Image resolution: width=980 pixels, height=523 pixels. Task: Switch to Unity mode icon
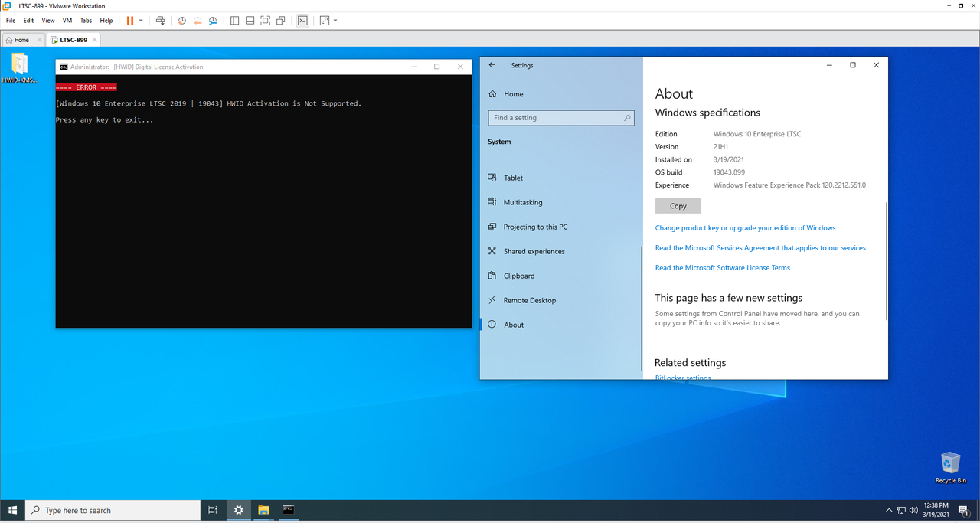point(281,21)
